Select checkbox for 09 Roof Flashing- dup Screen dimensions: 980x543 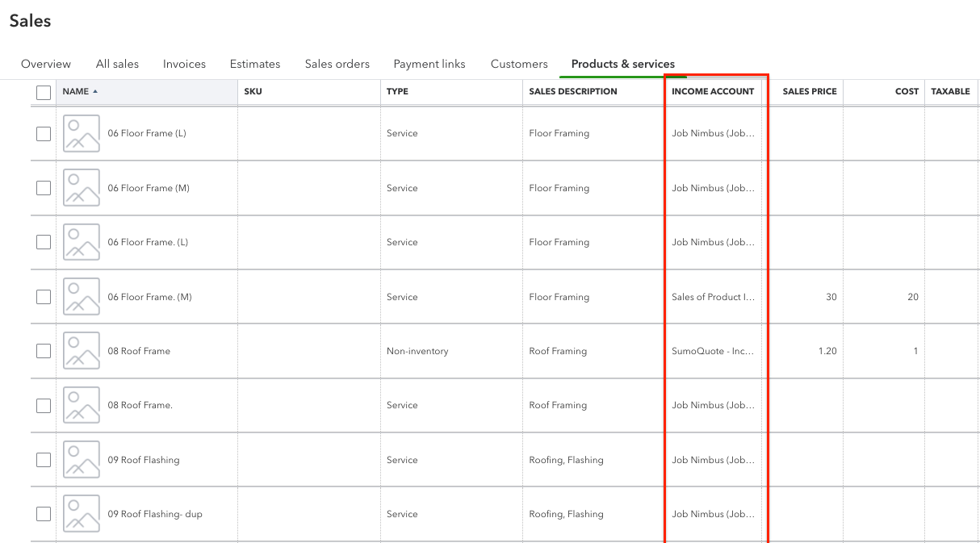pos(44,514)
